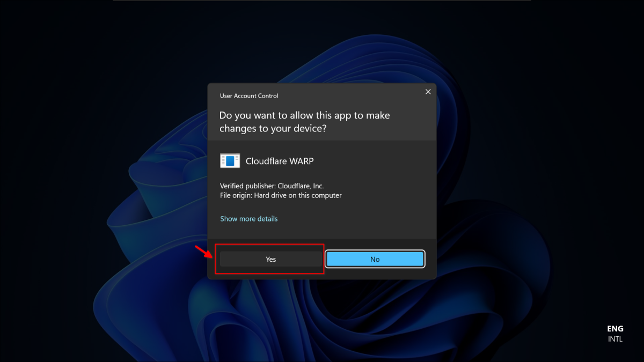The width and height of the screenshot is (644, 362).
Task: Click the Cloudflare WARP program name text
Action: tap(280, 161)
